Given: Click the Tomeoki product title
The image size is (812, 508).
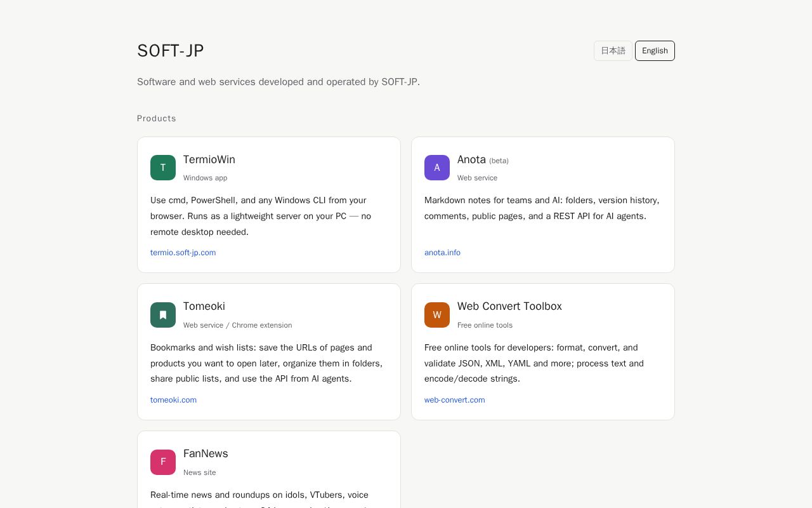Looking at the screenshot, I should (204, 306).
